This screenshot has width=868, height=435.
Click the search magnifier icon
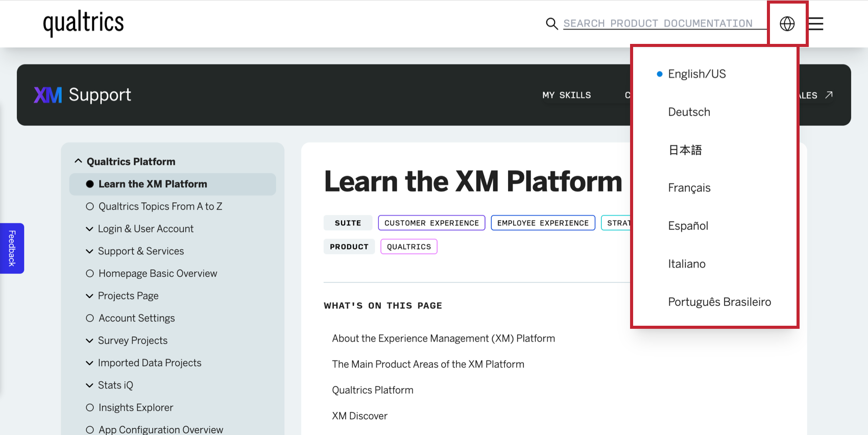(551, 23)
